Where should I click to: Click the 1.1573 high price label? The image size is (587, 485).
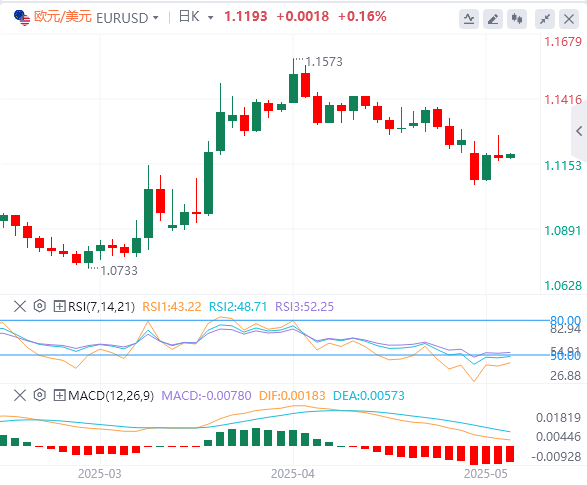[324, 62]
